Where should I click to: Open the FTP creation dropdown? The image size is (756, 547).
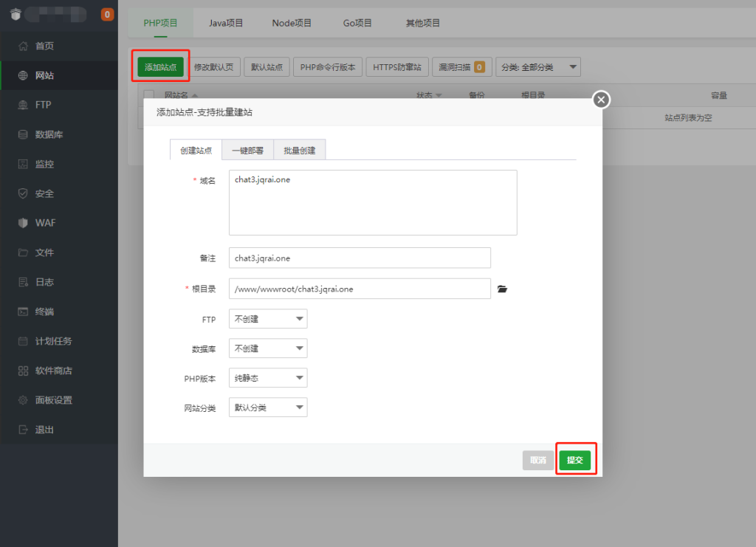pos(268,319)
